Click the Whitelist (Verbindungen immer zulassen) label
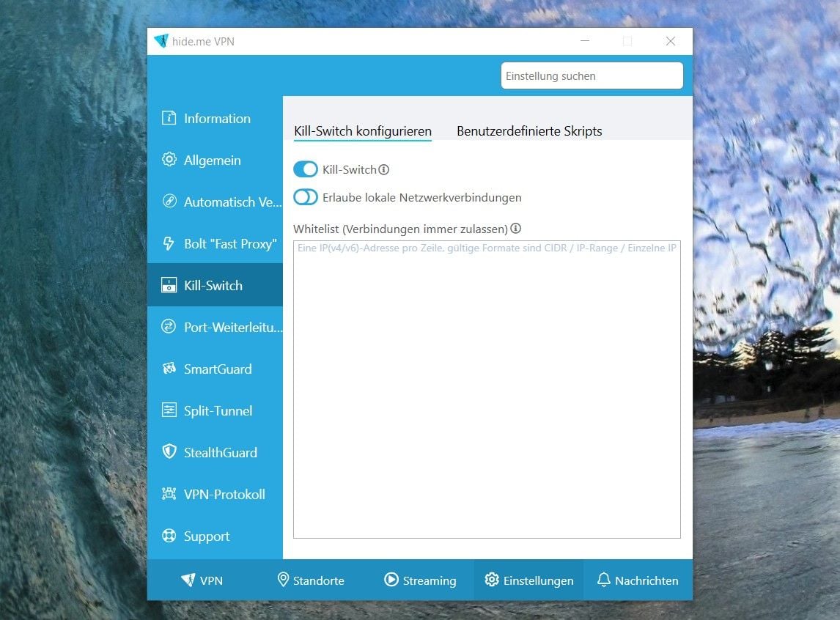Image resolution: width=840 pixels, height=620 pixels. click(401, 229)
